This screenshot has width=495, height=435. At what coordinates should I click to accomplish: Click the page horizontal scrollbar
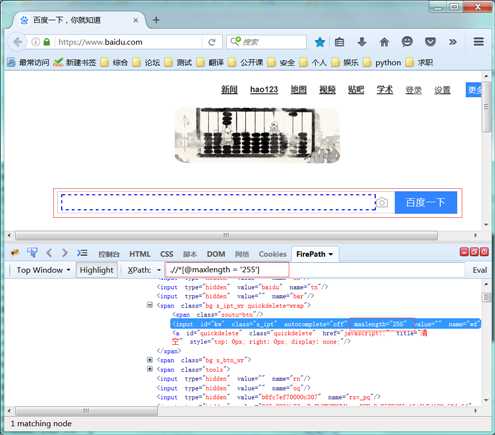coord(226,236)
